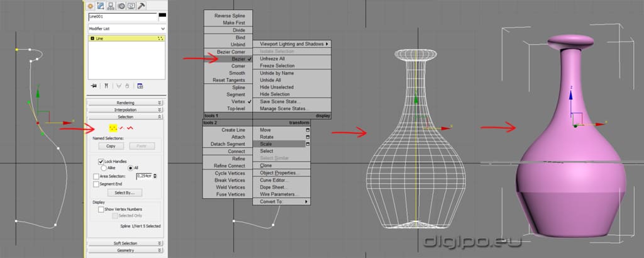Choose Weld Vertices from tools 2 menu

(x=228, y=188)
